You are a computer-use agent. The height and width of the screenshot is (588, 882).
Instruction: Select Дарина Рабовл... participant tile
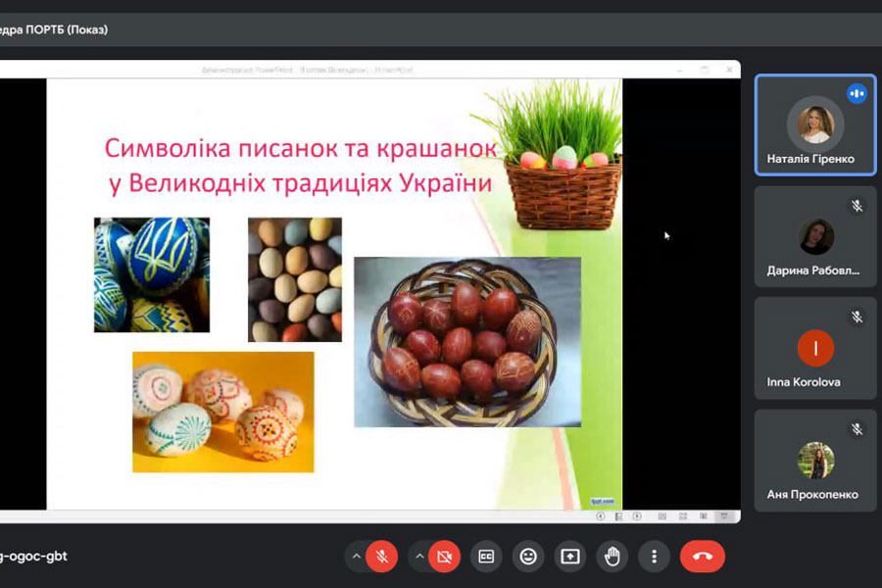coord(815,237)
